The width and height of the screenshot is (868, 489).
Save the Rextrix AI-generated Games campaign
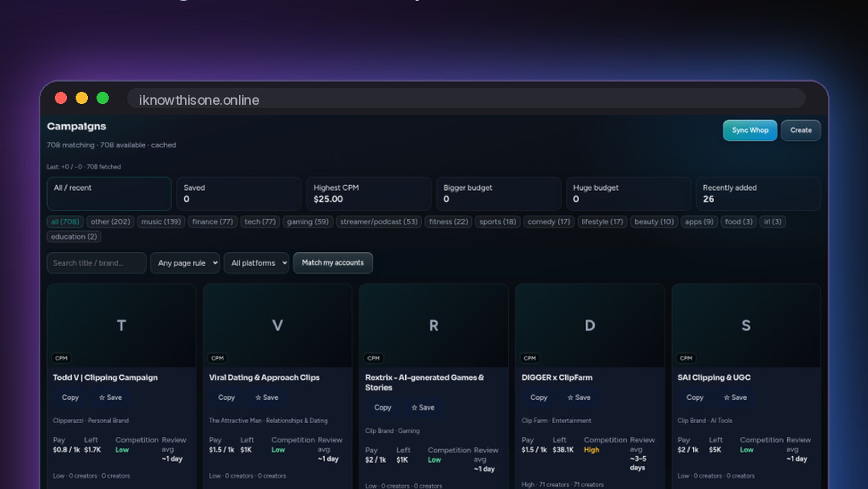click(422, 407)
